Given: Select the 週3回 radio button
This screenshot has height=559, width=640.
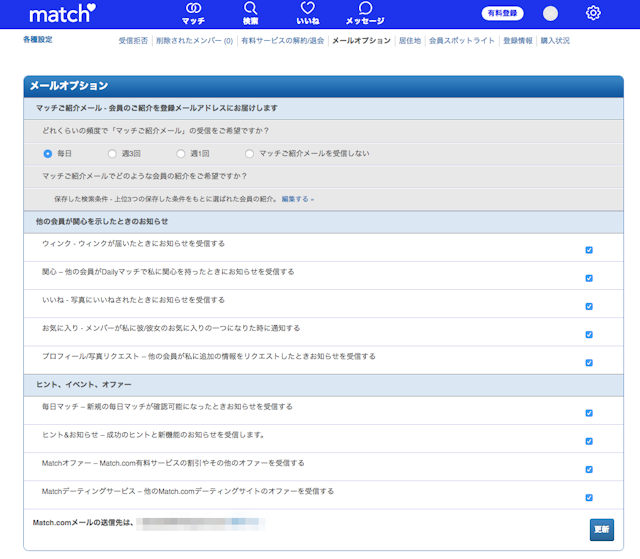Looking at the screenshot, I should pyautogui.click(x=112, y=153).
